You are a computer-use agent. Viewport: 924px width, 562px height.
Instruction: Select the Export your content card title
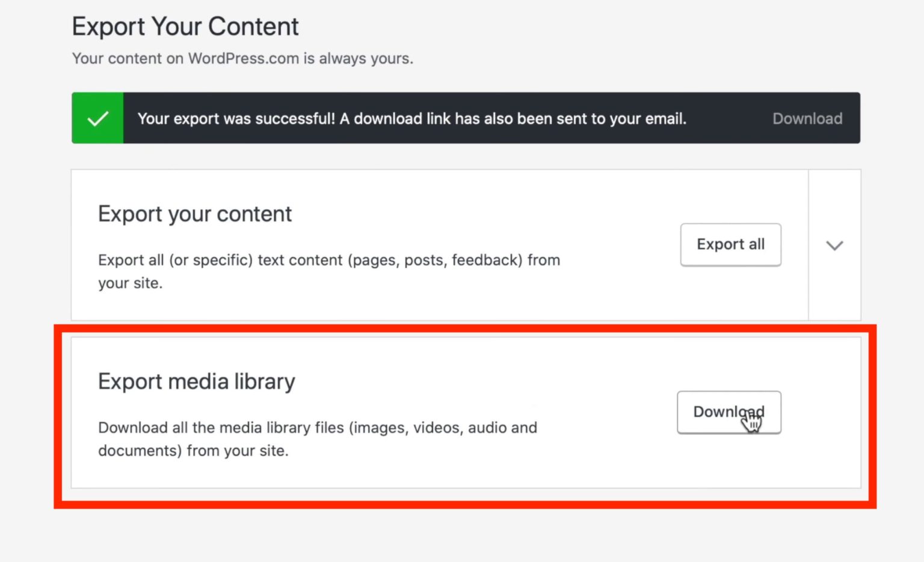coord(195,214)
